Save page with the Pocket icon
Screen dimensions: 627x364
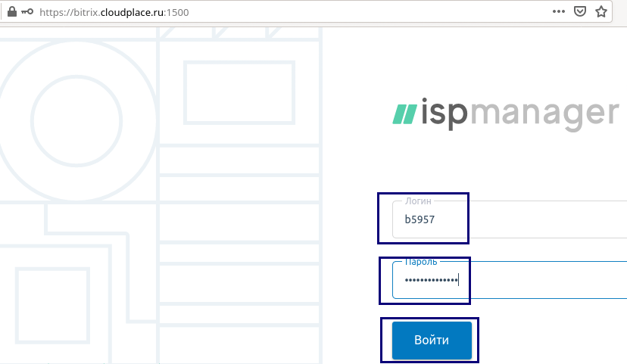[580, 11]
